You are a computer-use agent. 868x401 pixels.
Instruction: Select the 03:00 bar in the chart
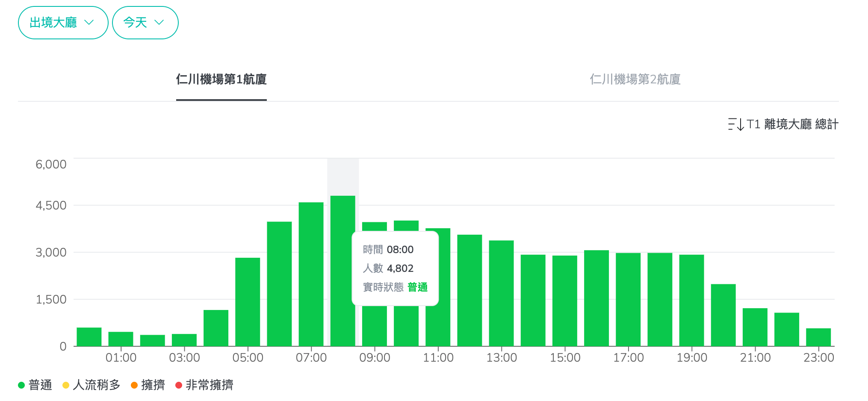point(184,340)
